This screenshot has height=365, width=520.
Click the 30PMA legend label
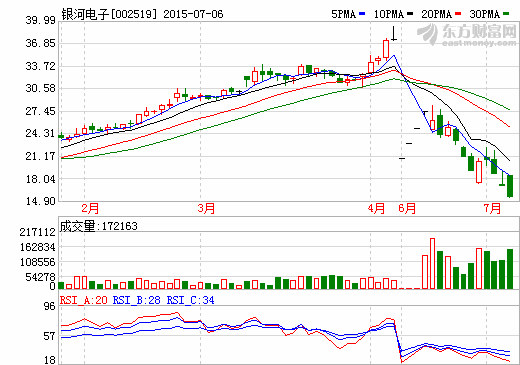485,14
